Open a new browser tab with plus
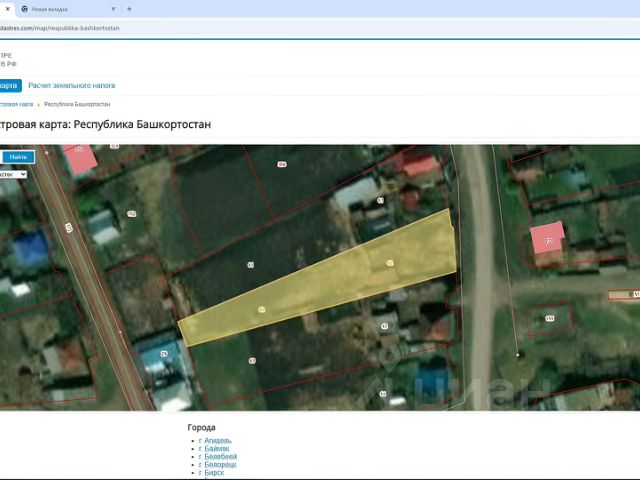Viewport: 640px width, 480px height. [x=129, y=9]
